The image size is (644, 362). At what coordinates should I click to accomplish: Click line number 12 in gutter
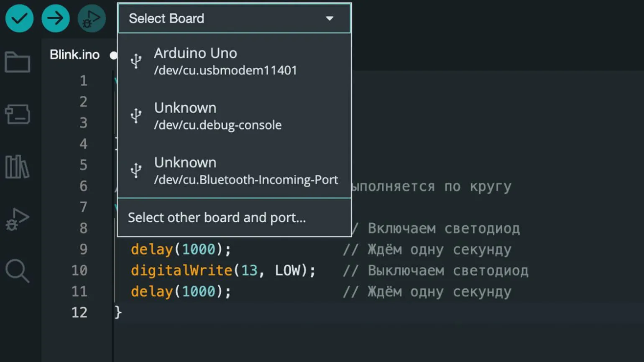click(x=79, y=312)
